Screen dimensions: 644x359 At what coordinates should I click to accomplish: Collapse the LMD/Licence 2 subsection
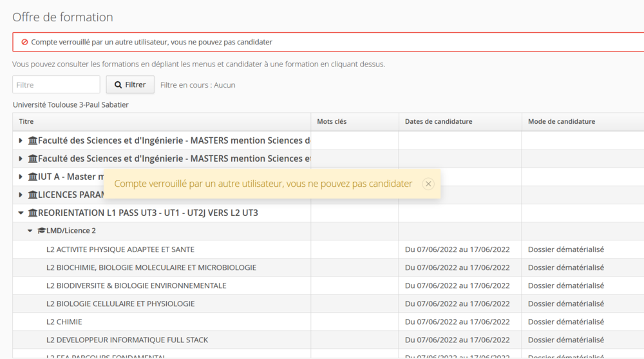(30, 231)
